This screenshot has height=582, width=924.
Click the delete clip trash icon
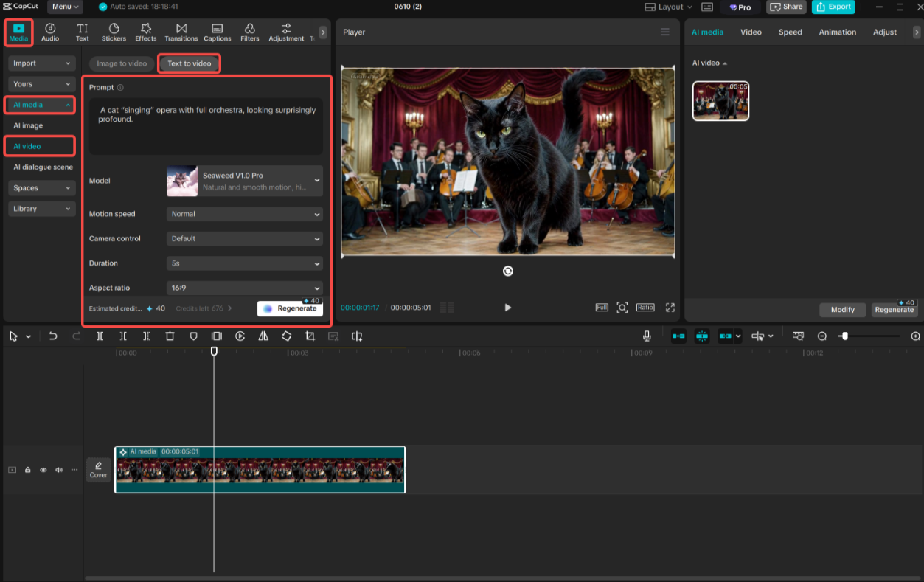pos(170,336)
